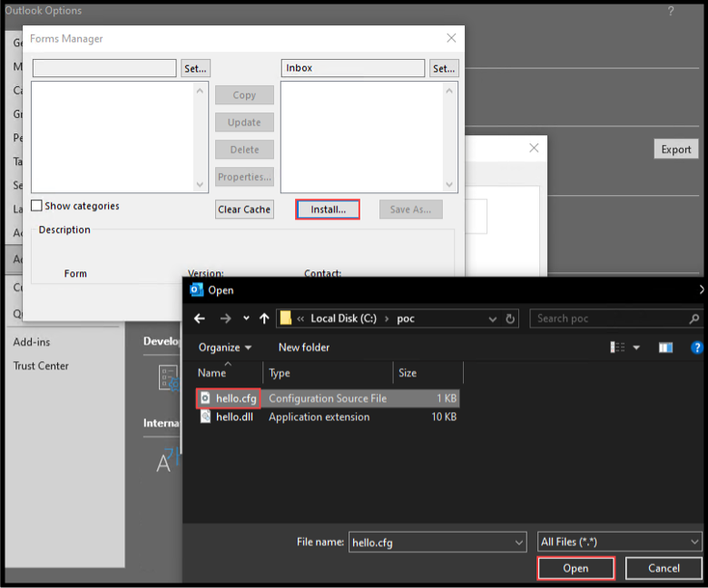The image size is (708, 588).
Task: Open the recent locations dropdown chevron
Action: (x=244, y=318)
